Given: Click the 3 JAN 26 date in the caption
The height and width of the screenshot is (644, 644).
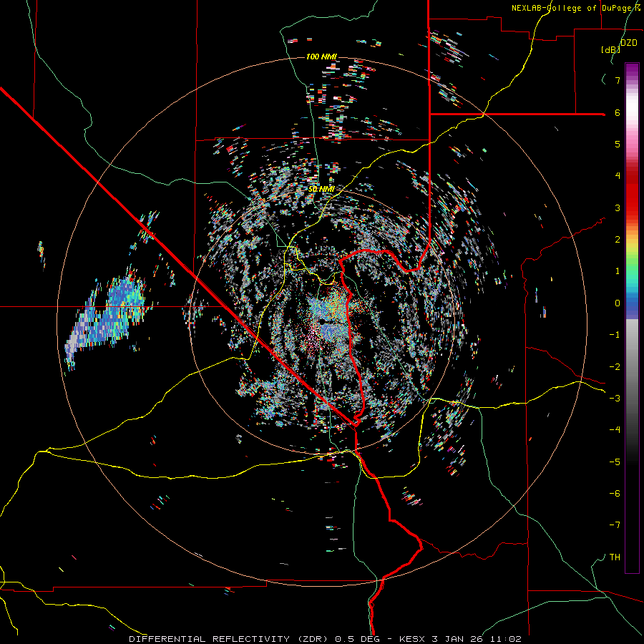Looking at the screenshot, I should (x=456, y=639).
